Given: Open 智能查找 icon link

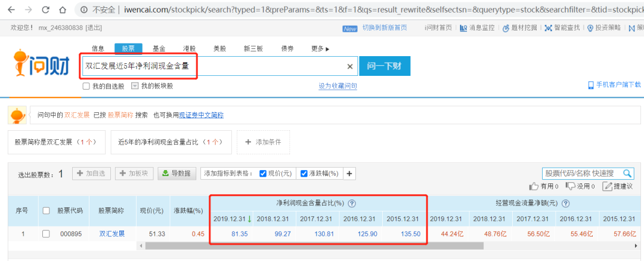Looking at the screenshot, I should pos(549,28).
